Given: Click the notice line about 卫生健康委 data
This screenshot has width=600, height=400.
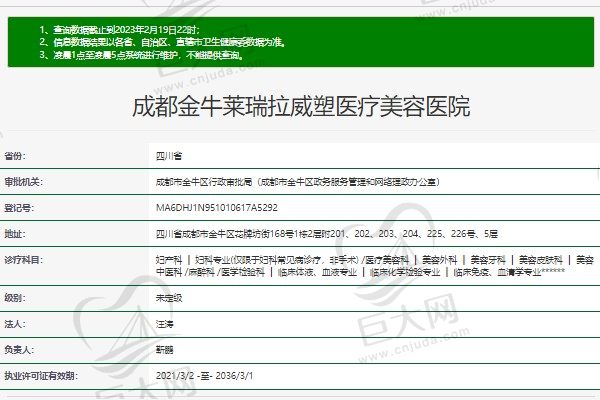Looking at the screenshot, I should click(162, 42).
